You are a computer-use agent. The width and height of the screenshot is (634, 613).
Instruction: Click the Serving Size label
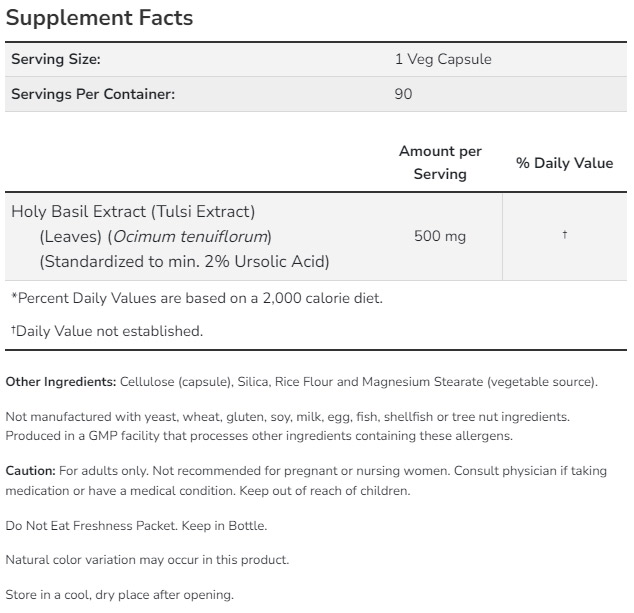click(56, 59)
